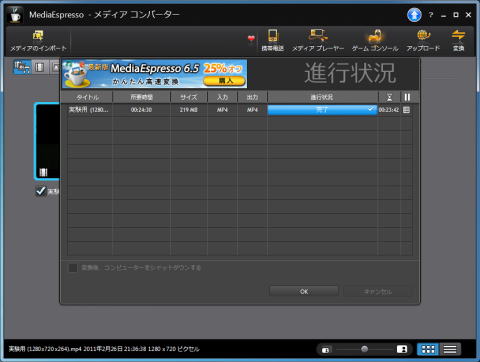Select the 219 MB size cell
The width and height of the screenshot is (480, 362).
[x=189, y=110]
